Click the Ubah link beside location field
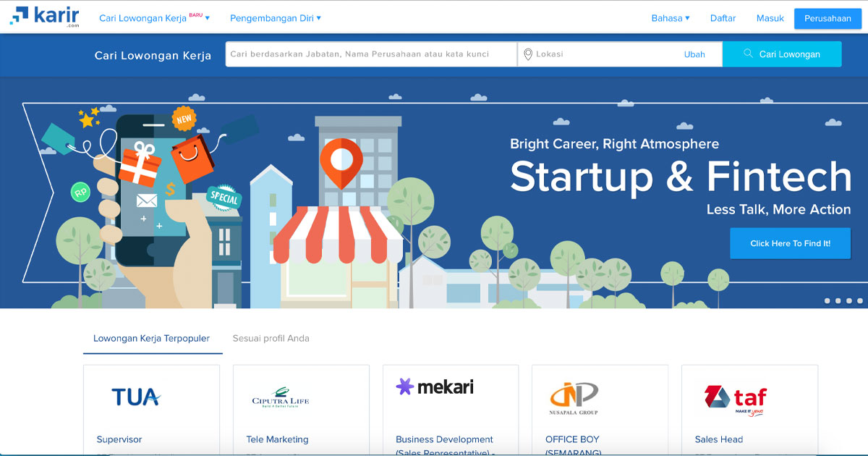The width and height of the screenshot is (868, 456). (x=694, y=54)
